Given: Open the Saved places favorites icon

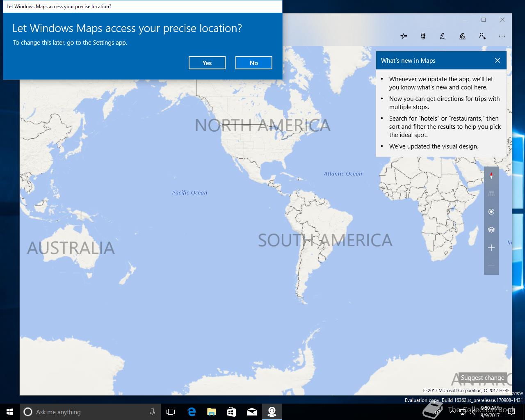Looking at the screenshot, I should pyautogui.click(x=404, y=36).
